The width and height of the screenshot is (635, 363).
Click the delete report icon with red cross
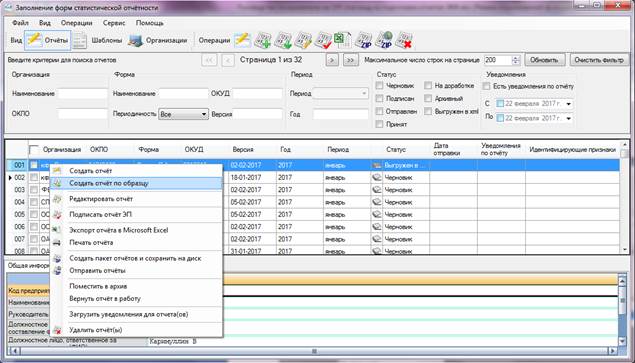(404, 40)
